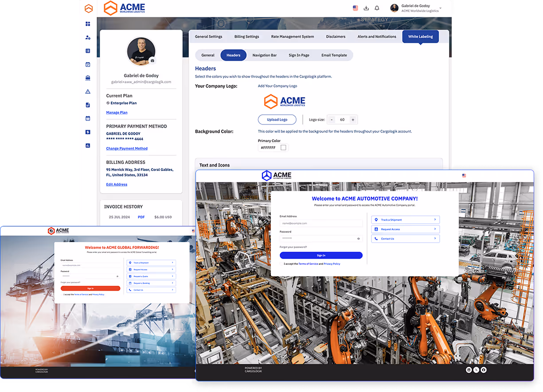The height and width of the screenshot is (392, 543).
Task: Click LinkedIn icon in Automotive portal footer
Action: pyautogui.click(x=469, y=370)
